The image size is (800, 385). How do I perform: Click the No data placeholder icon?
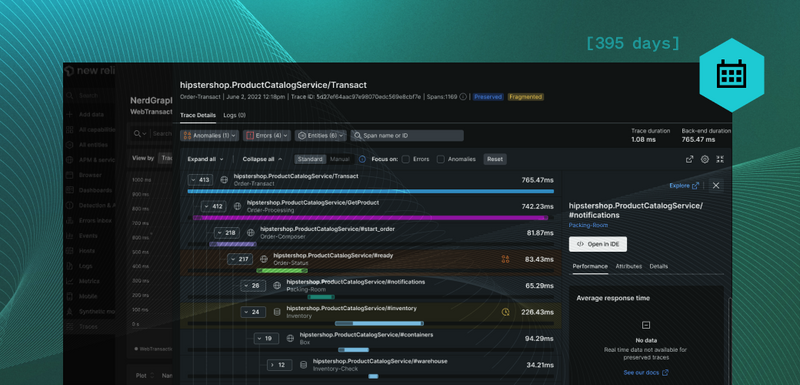click(646, 325)
